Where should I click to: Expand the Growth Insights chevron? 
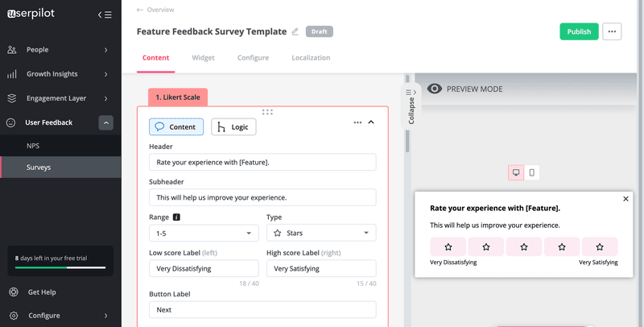tap(106, 74)
